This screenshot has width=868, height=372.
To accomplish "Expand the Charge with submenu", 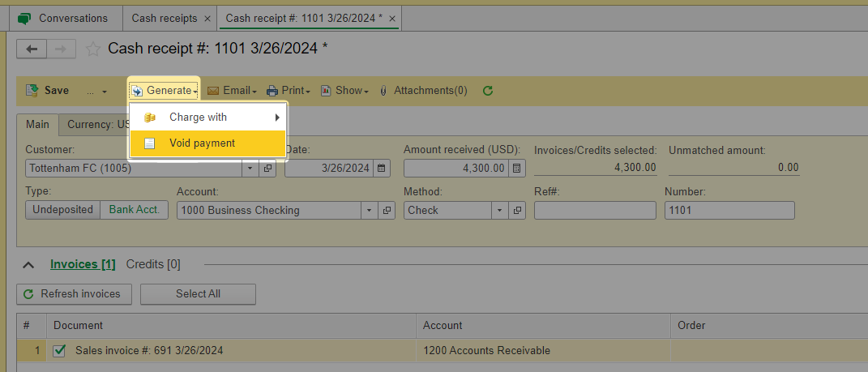I will [207, 118].
